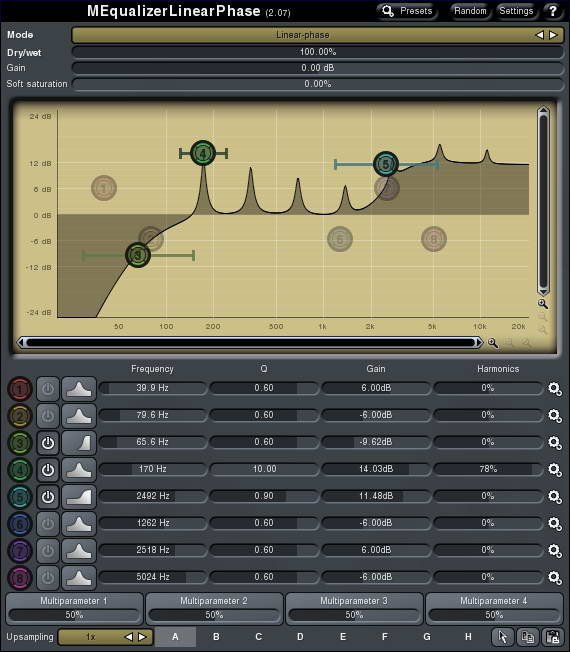Click the band 7 purple number circle
The width and height of the screenshot is (570, 652).
coord(20,551)
